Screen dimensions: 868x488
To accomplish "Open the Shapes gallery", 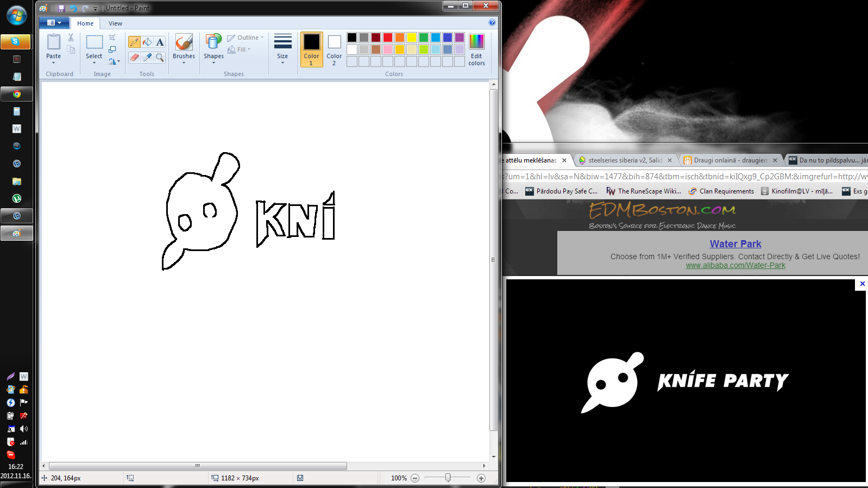I will (x=213, y=49).
